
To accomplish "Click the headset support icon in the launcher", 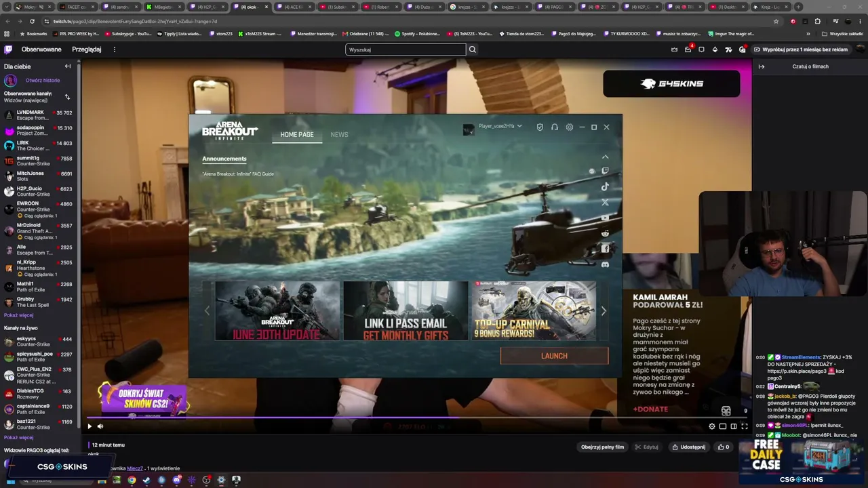I will 555,127.
